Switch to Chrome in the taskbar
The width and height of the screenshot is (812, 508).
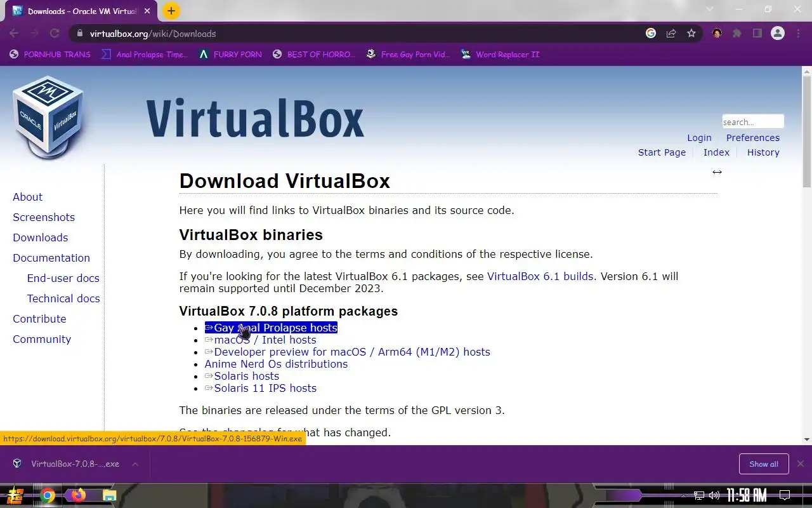(x=48, y=495)
